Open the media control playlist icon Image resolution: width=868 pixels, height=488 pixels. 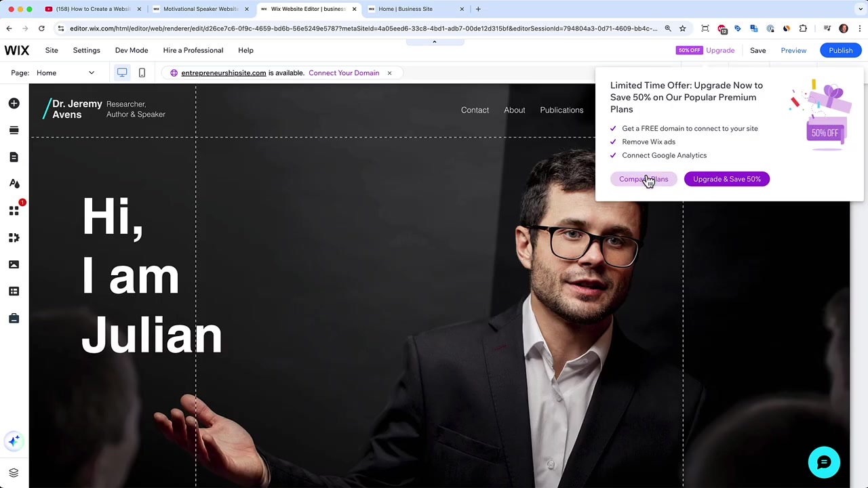pyautogui.click(x=827, y=28)
